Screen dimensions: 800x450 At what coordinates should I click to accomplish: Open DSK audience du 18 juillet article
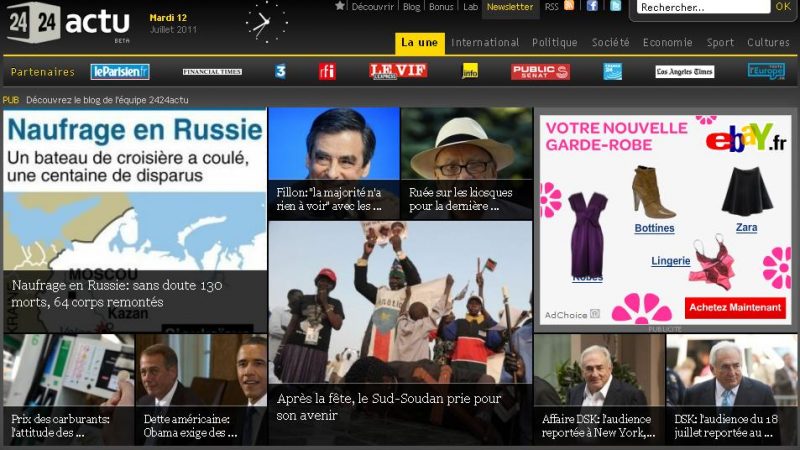[x=732, y=389]
